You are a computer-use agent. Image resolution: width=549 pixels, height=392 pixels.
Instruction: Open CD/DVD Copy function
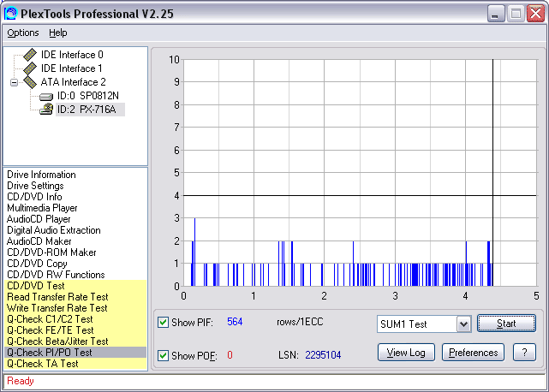pyautogui.click(x=37, y=264)
